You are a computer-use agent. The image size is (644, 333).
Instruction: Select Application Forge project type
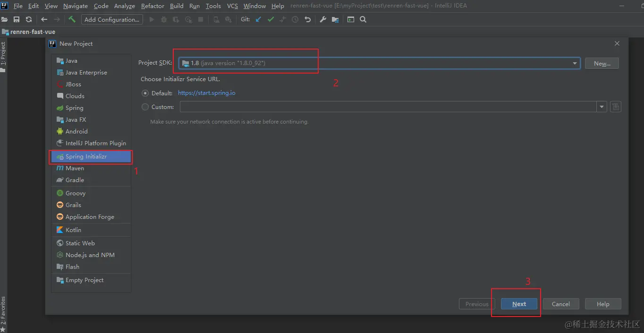(x=91, y=216)
